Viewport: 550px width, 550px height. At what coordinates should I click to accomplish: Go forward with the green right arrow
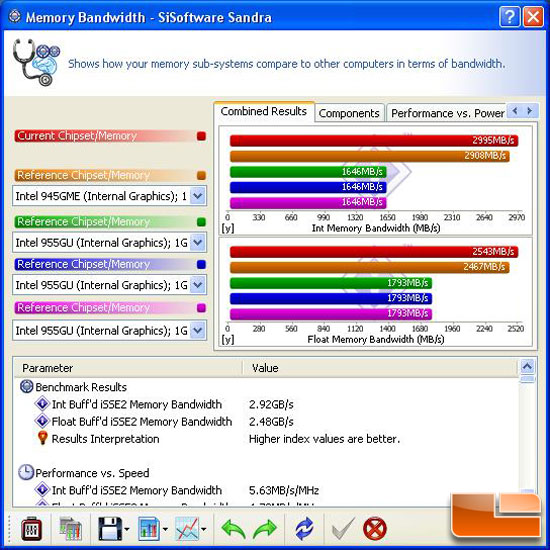tap(265, 529)
